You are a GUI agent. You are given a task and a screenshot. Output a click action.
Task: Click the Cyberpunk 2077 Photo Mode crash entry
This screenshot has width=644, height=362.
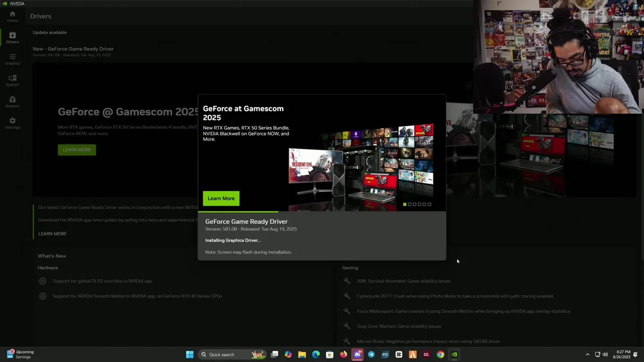tap(455, 296)
